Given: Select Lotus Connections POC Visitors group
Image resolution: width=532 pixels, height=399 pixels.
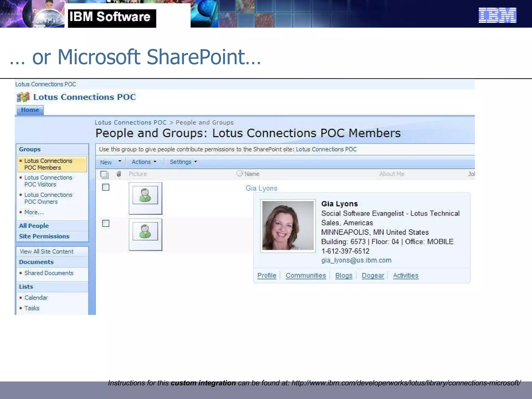Looking at the screenshot, I should click(x=48, y=181).
